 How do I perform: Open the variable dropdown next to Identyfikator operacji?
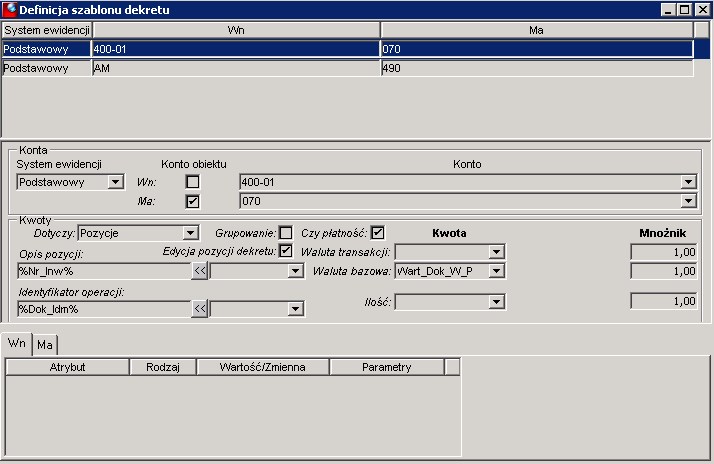pyautogui.click(x=295, y=309)
